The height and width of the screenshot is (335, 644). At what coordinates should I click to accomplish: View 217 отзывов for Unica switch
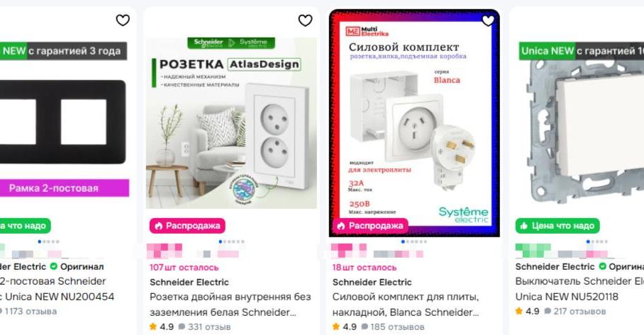pyautogui.click(x=575, y=311)
